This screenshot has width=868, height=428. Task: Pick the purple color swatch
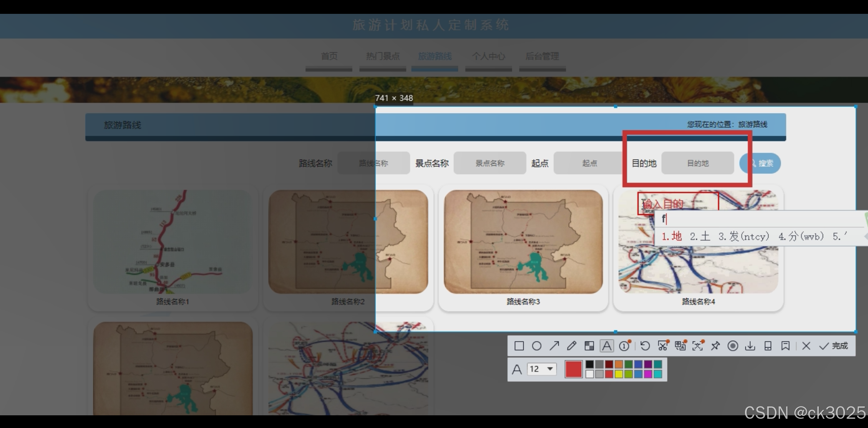point(648,364)
